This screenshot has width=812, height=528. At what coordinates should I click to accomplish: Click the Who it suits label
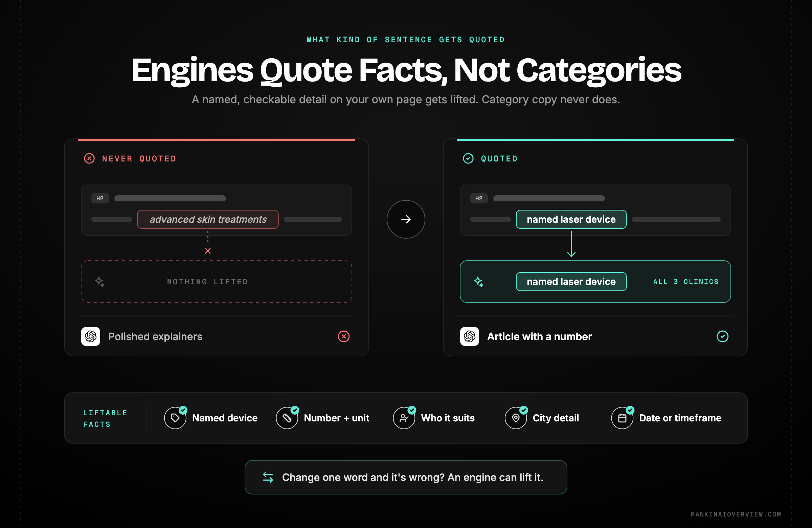click(x=448, y=418)
